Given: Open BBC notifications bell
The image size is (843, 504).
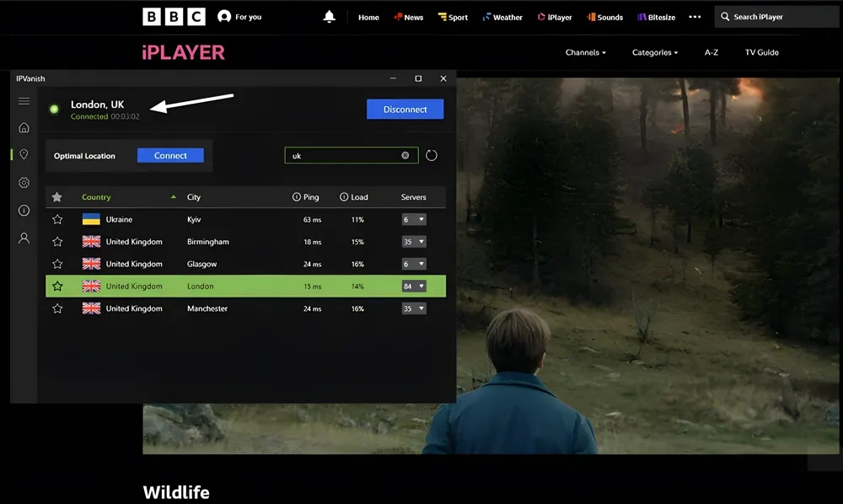Looking at the screenshot, I should 329,17.
